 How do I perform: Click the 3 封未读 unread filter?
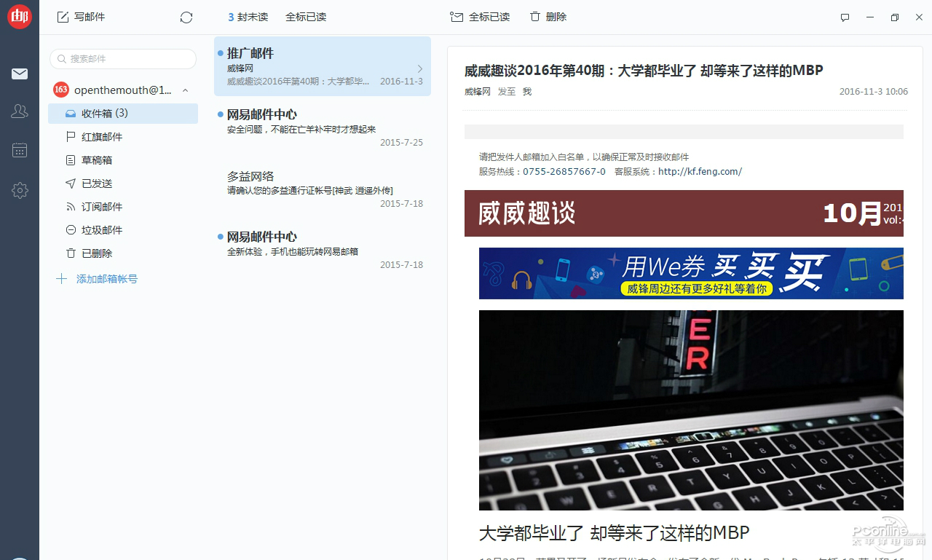click(248, 17)
